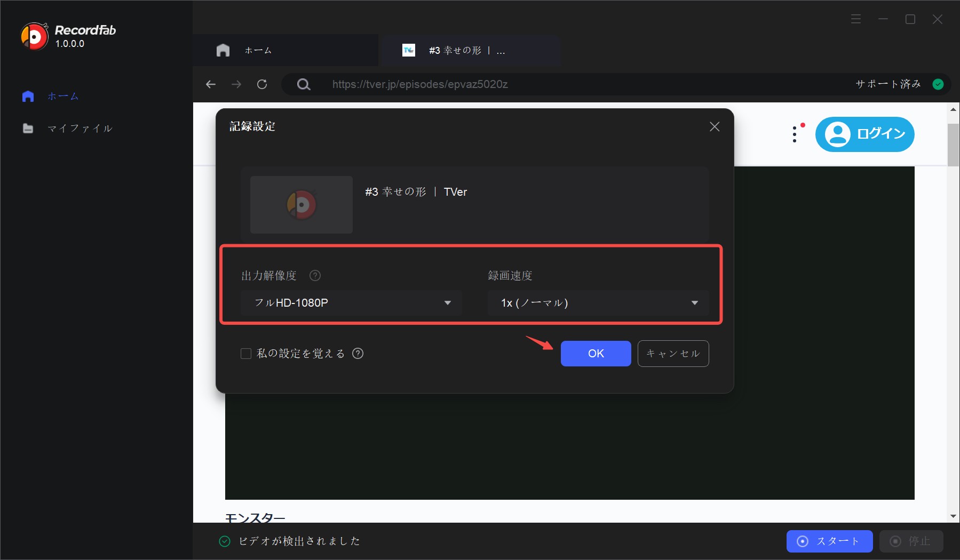Maximize the RecordFab window
The image size is (960, 560).
(910, 19)
